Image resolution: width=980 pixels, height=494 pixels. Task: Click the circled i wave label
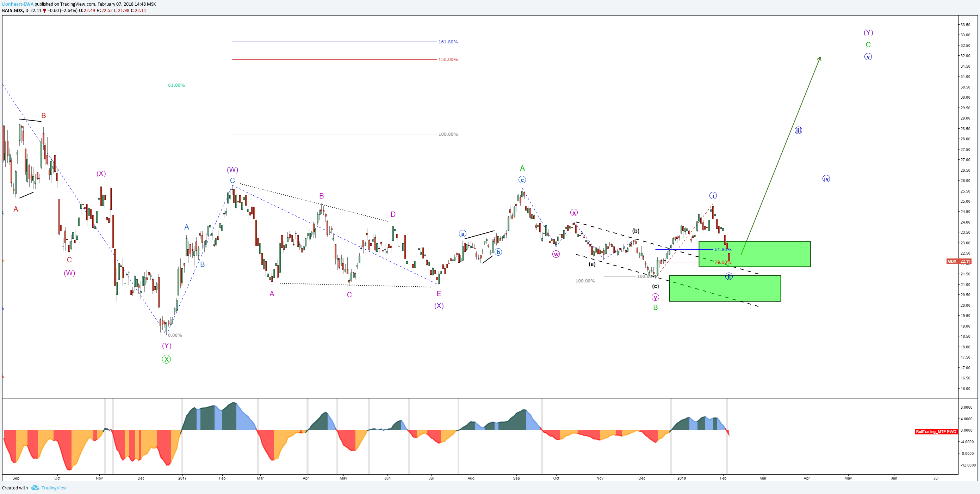[x=713, y=196]
